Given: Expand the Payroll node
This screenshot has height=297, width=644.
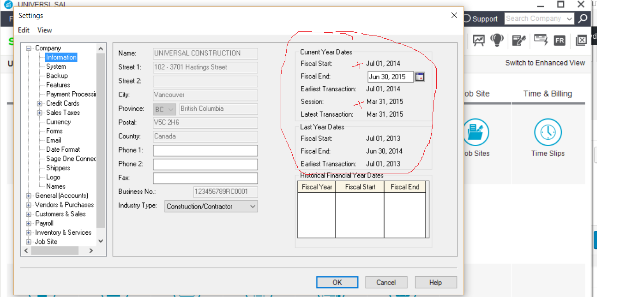Looking at the screenshot, I should [29, 223].
